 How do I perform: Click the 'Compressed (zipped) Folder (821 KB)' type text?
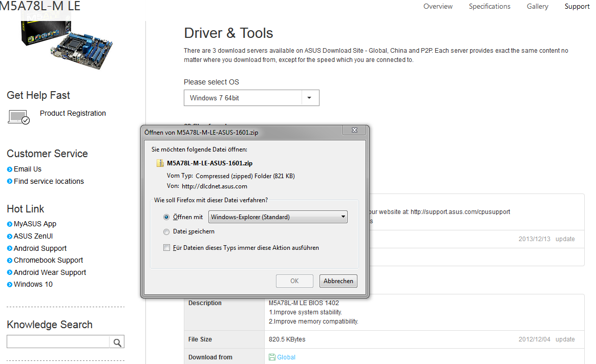coord(245,176)
